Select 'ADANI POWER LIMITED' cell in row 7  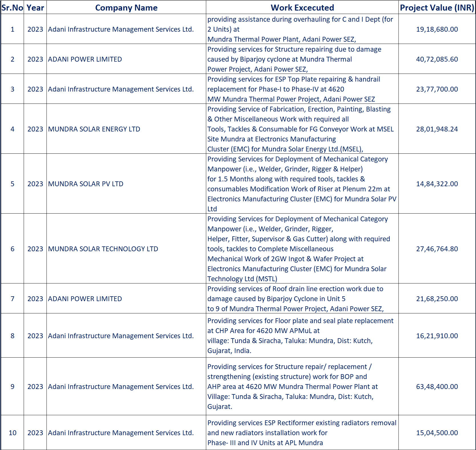point(126,299)
